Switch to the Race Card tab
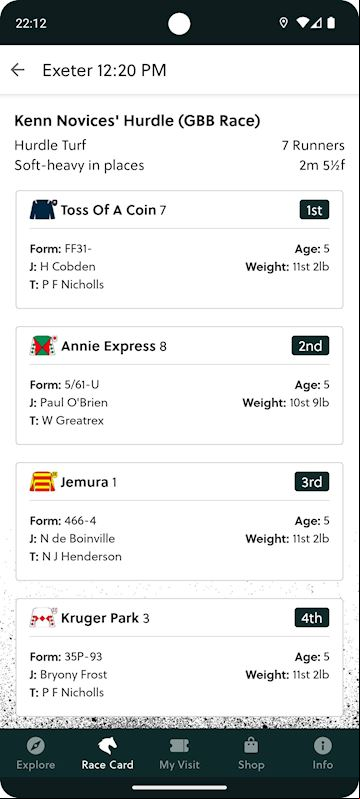This screenshot has height=799, width=360. [x=108, y=754]
